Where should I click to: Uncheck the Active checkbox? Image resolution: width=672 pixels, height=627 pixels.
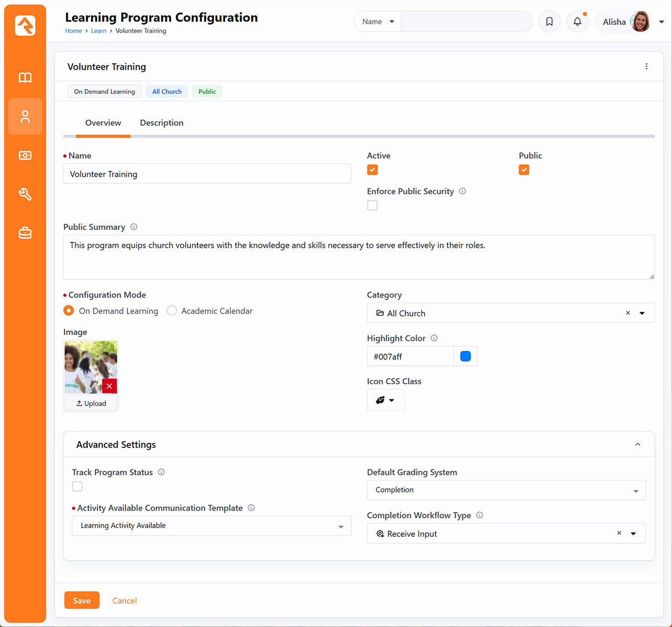tap(372, 170)
